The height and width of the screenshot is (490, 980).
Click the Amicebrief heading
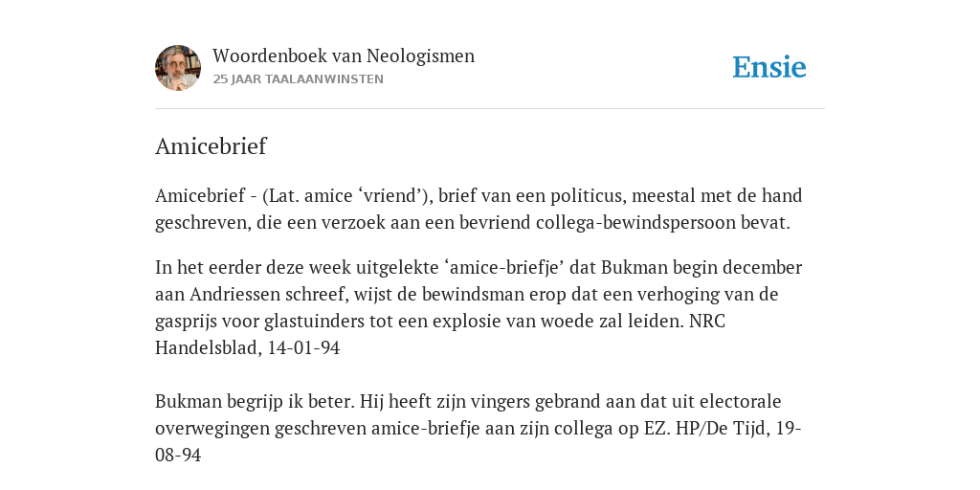tap(211, 146)
